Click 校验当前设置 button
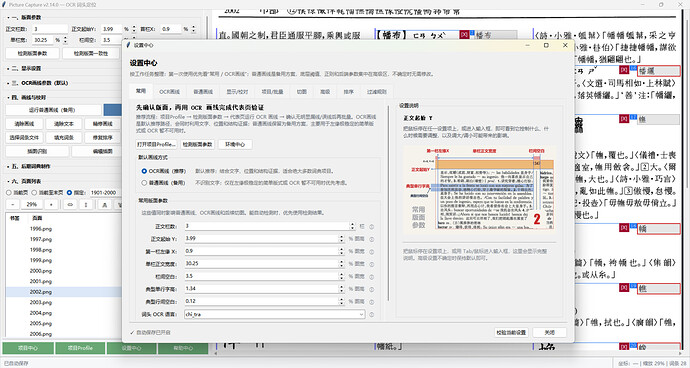This screenshot has height=368, width=690. pyautogui.click(x=511, y=332)
